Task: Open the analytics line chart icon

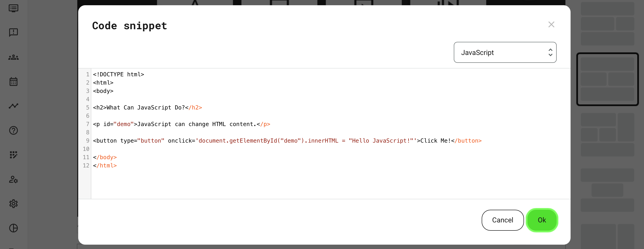Action: coord(14,106)
